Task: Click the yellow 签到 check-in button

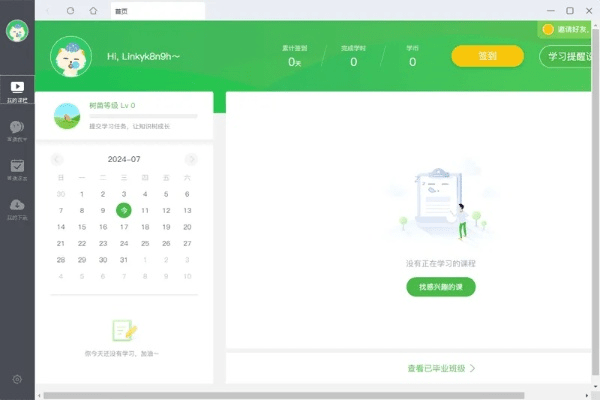Action: point(487,56)
